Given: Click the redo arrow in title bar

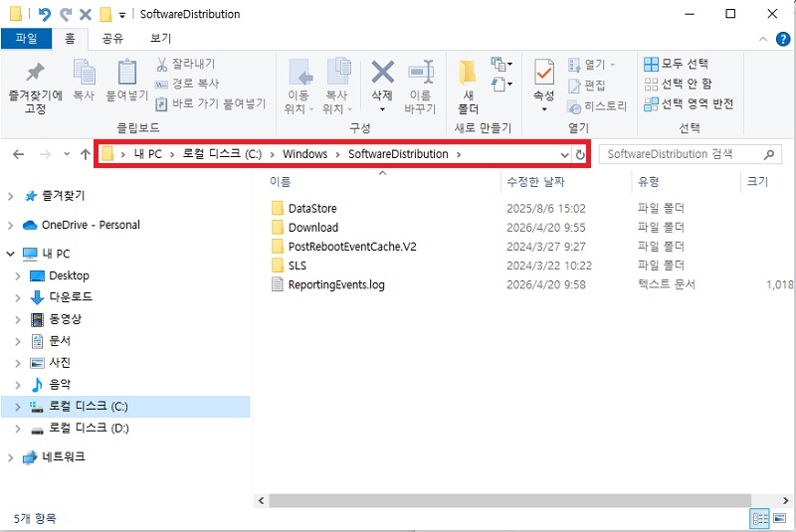Looking at the screenshot, I should (x=65, y=14).
